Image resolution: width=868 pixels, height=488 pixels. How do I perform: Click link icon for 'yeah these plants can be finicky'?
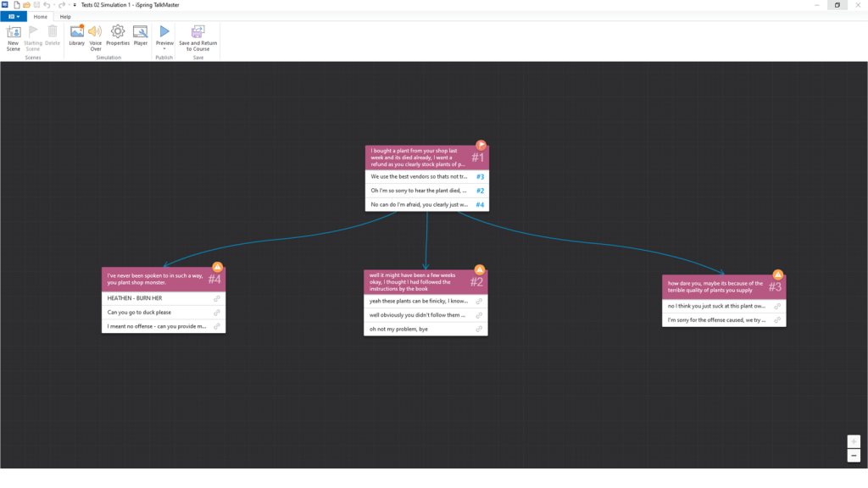tap(479, 301)
